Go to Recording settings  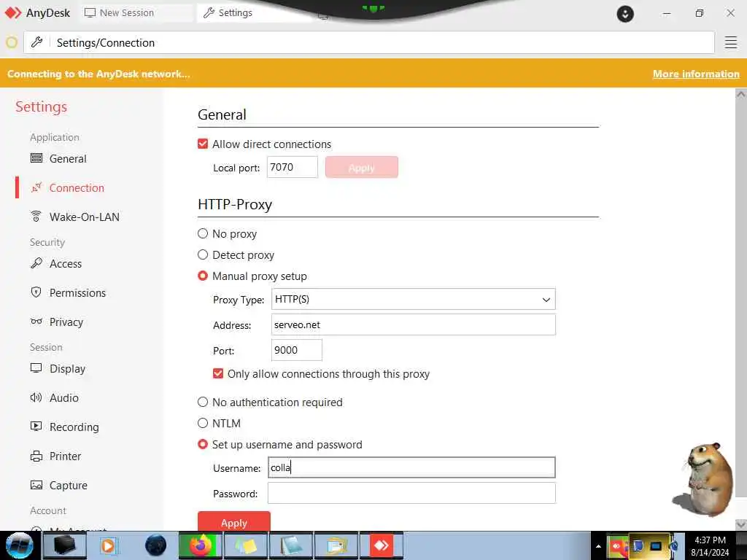pos(74,427)
